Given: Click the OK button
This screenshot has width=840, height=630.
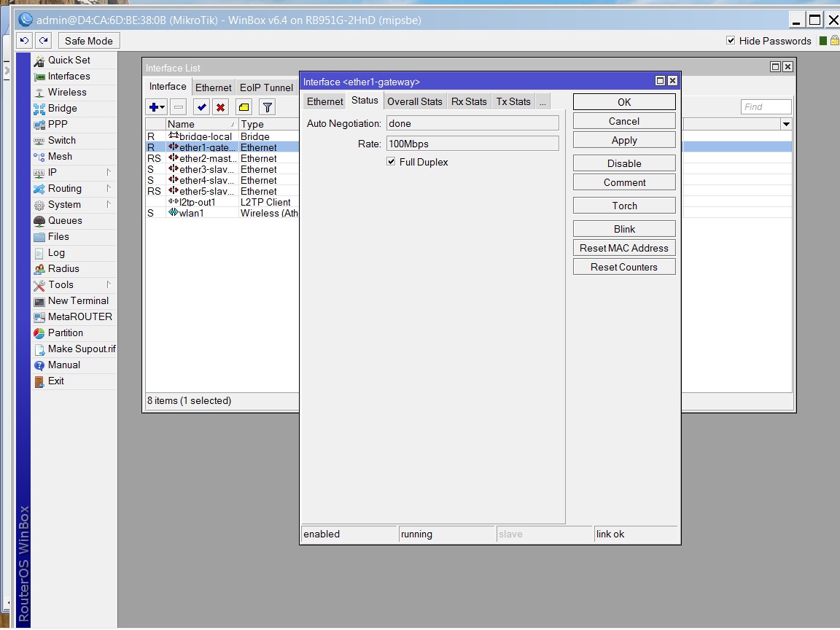Looking at the screenshot, I should (x=624, y=102).
